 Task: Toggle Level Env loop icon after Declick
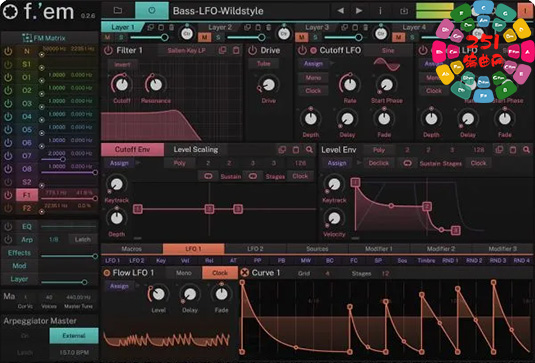tap(407, 163)
